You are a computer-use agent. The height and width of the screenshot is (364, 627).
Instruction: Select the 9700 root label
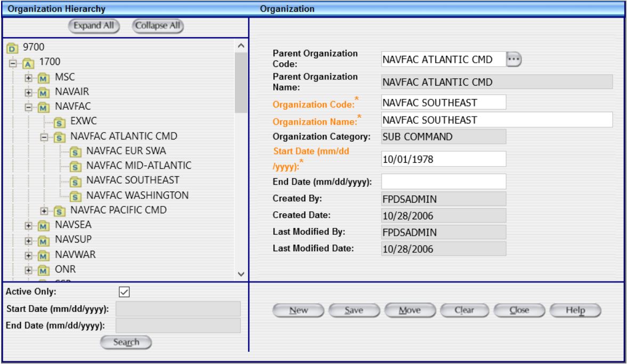pos(34,47)
